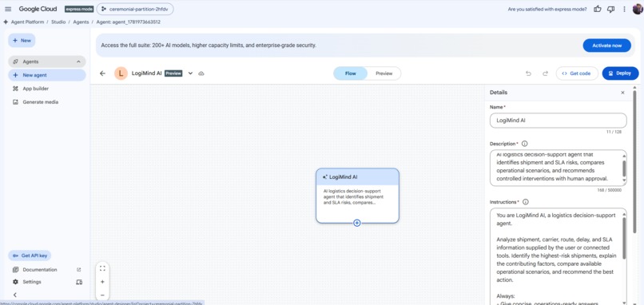Click the plus connector under LogiMind node
Image resolution: width=644 pixels, height=305 pixels.
point(357,223)
